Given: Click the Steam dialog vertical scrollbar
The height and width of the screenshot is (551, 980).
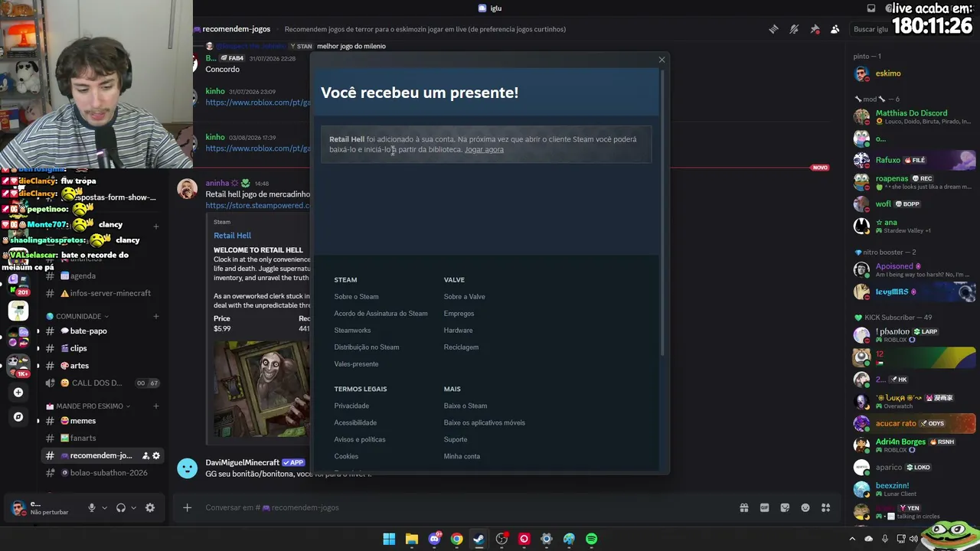Looking at the screenshot, I should tap(663, 213).
